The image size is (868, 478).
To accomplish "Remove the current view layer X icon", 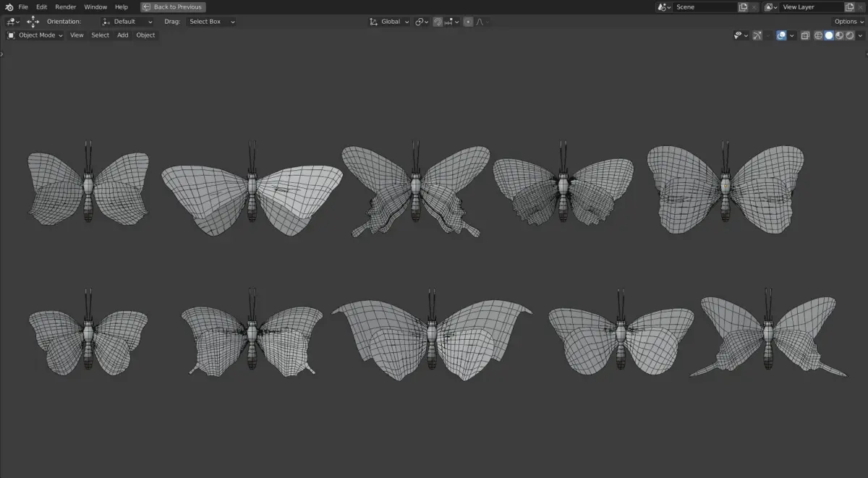I will [861, 7].
